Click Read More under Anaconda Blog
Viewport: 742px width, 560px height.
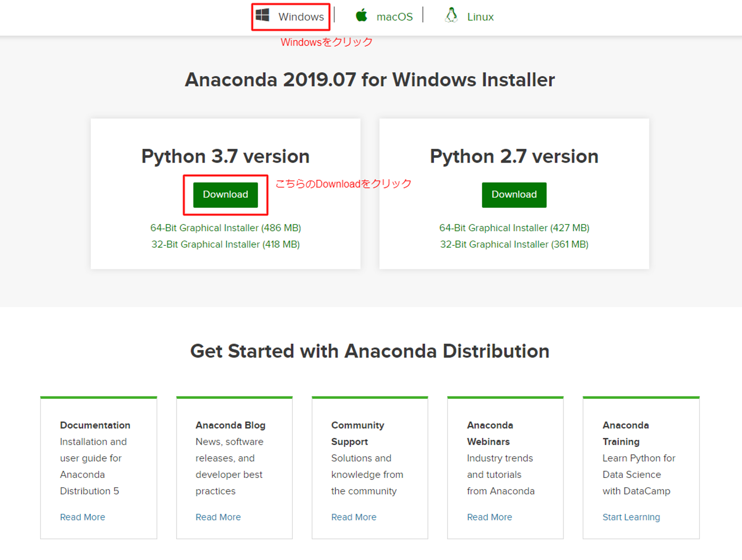218,517
